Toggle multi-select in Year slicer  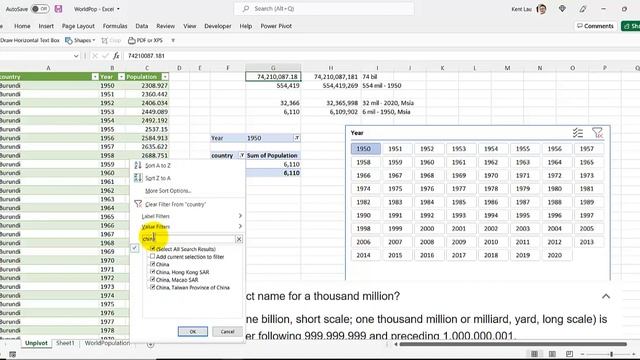[578, 133]
